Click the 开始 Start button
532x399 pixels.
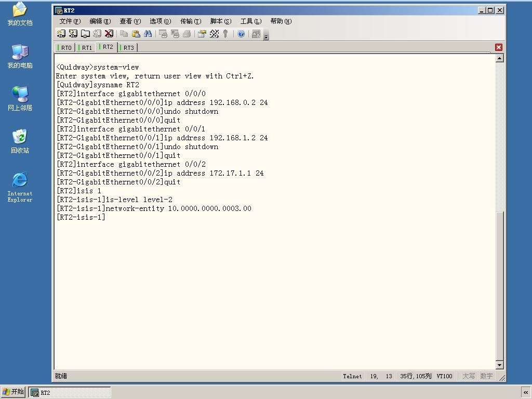point(13,392)
